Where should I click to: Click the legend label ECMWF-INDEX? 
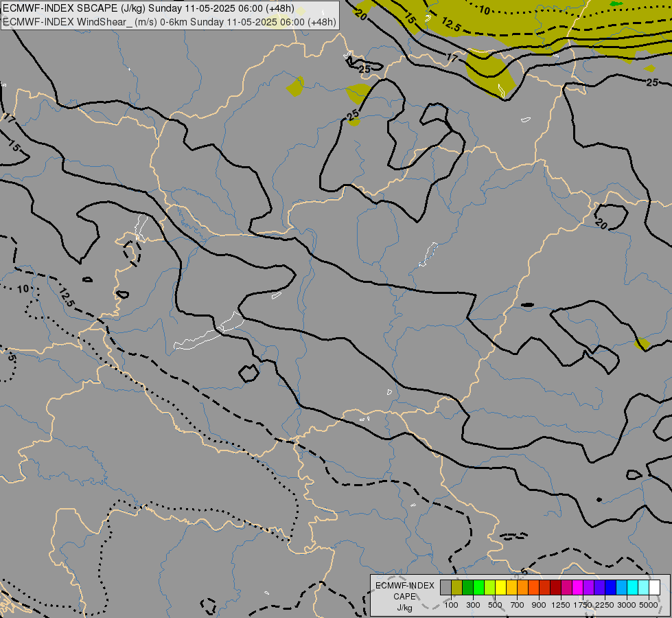(x=404, y=586)
